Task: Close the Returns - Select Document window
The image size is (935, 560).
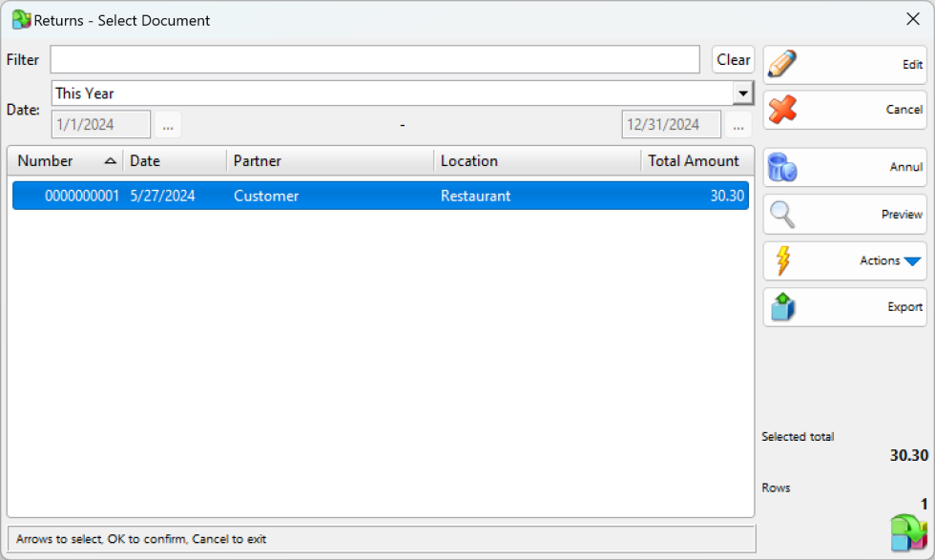Action: point(912,19)
